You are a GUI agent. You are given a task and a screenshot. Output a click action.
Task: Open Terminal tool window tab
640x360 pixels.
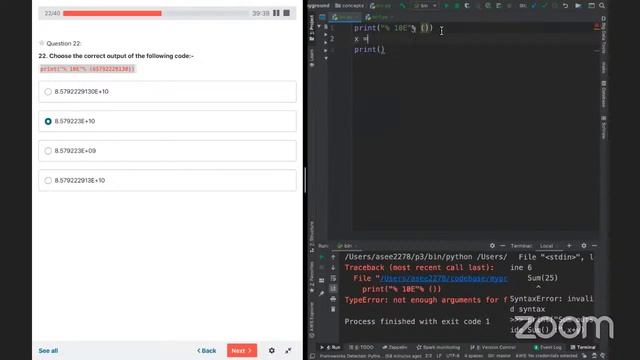click(583, 347)
